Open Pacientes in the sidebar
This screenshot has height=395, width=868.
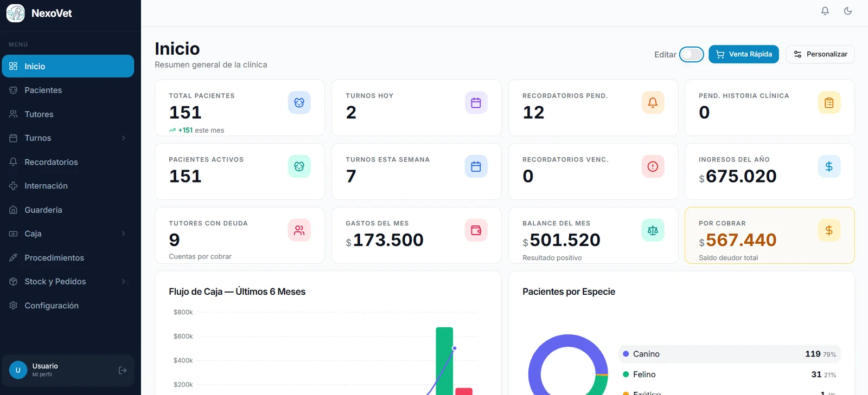point(68,90)
